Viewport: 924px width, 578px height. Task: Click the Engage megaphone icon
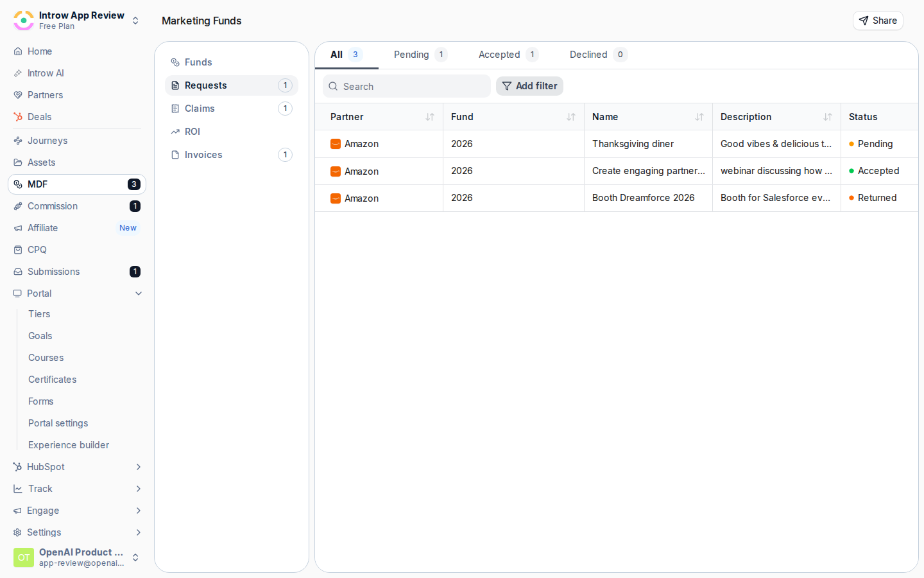[18, 511]
